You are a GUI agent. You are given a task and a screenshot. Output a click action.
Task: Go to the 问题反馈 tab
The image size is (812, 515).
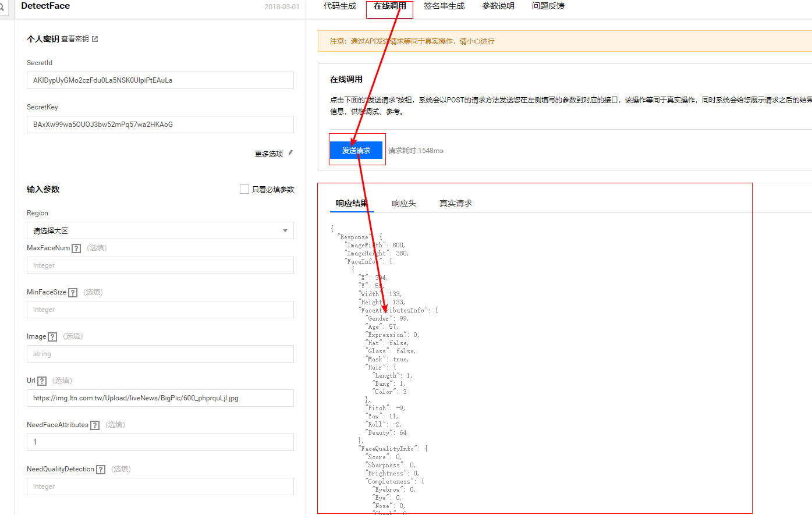(x=548, y=6)
